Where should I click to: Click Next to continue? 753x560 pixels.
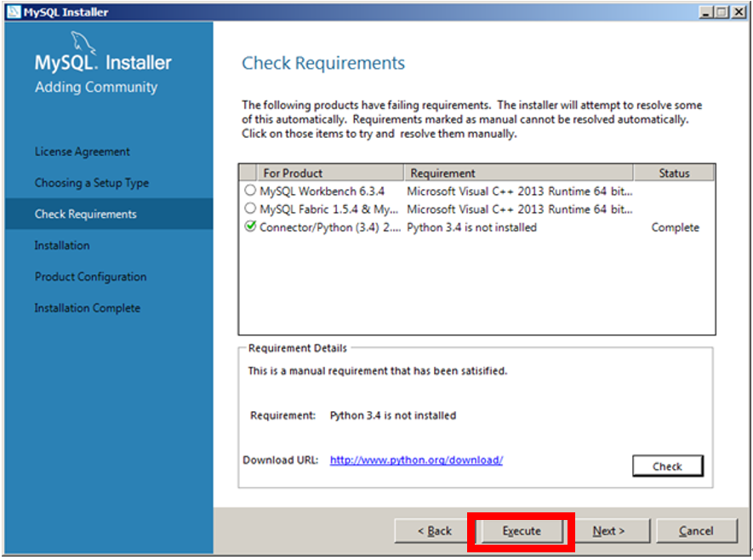[607, 530]
